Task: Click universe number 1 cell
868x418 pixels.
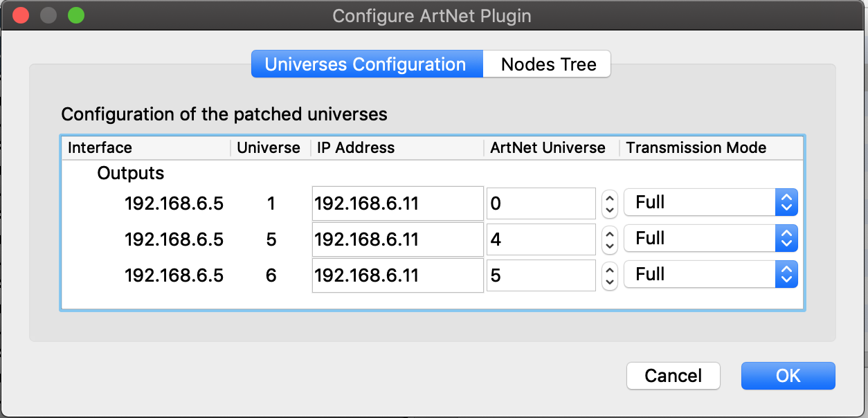Action: (x=271, y=203)
